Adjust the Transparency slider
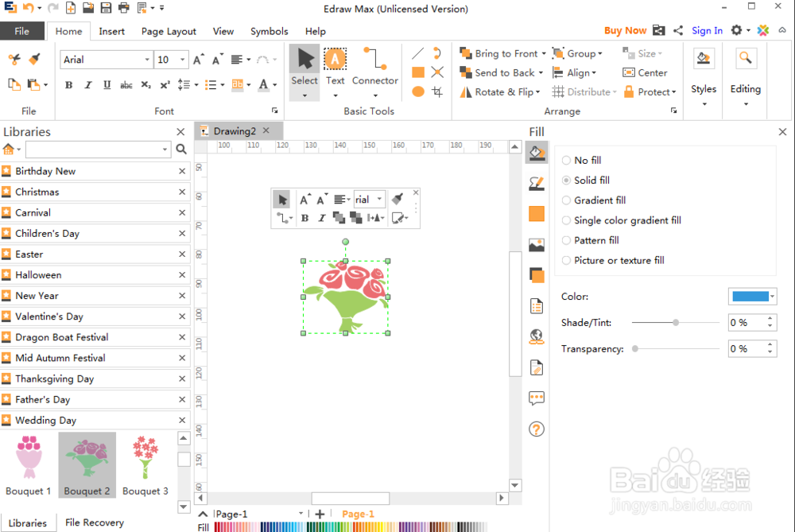 pos(634,349)
